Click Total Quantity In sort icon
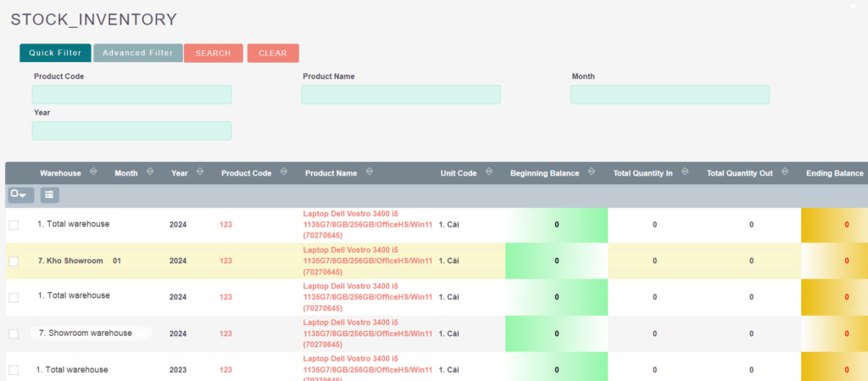Image resolution: width=868 pixels, height=381 pixels. 685,172
